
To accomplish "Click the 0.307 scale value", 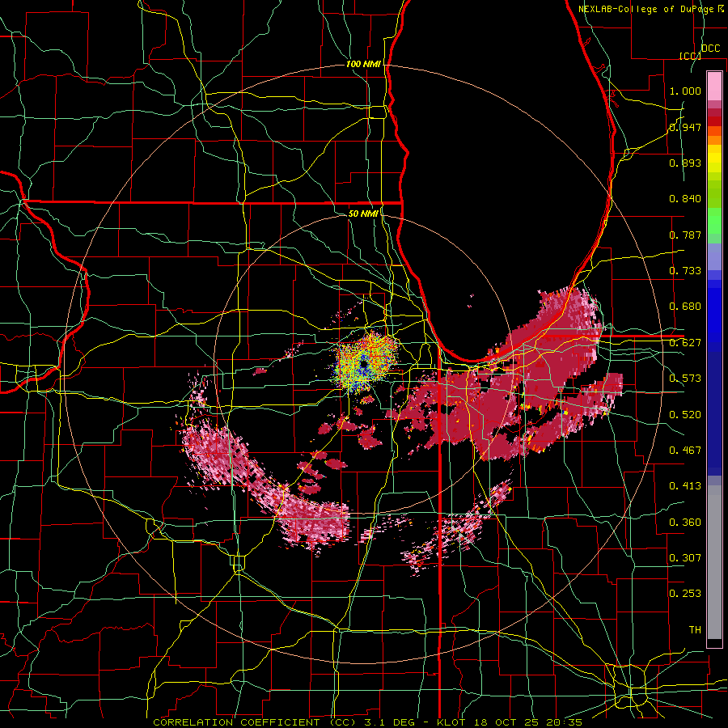I will coord(685,557).
